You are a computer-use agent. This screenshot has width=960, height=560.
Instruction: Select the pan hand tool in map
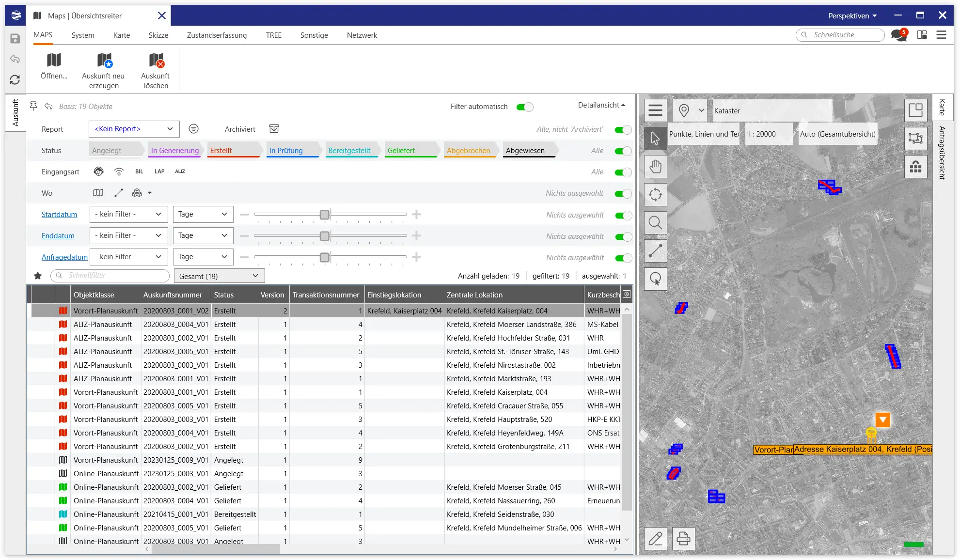655,167
